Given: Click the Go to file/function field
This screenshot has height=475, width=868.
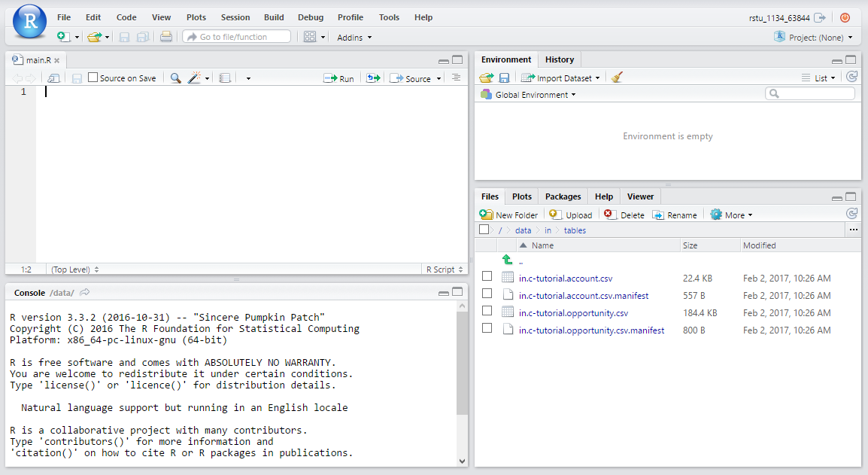Looking at the screenshot, I should (x=237, y=37).
